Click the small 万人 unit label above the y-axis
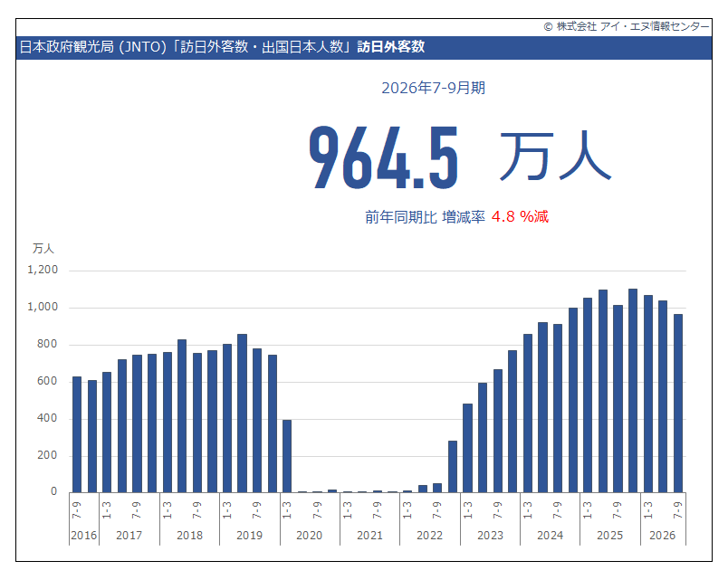The height and width of the screenshot is (580, 728). [x=43, y=249]
